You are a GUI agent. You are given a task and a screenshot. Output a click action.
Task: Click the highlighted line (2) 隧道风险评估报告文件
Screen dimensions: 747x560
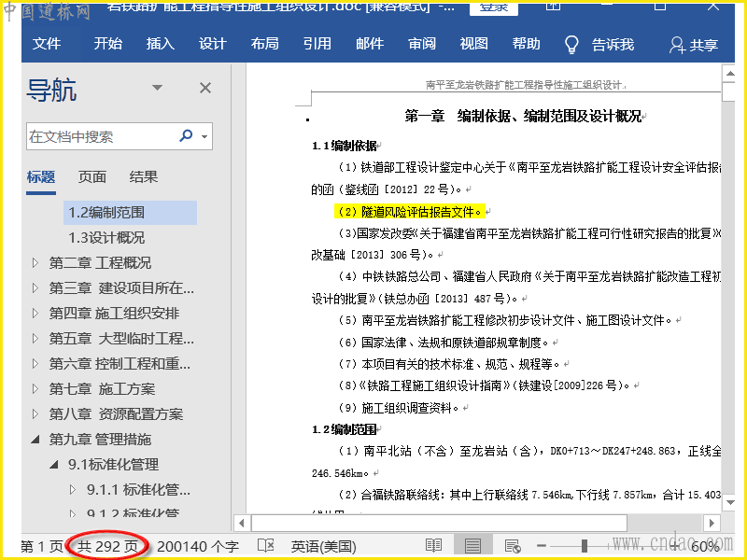tap(409, 212)
